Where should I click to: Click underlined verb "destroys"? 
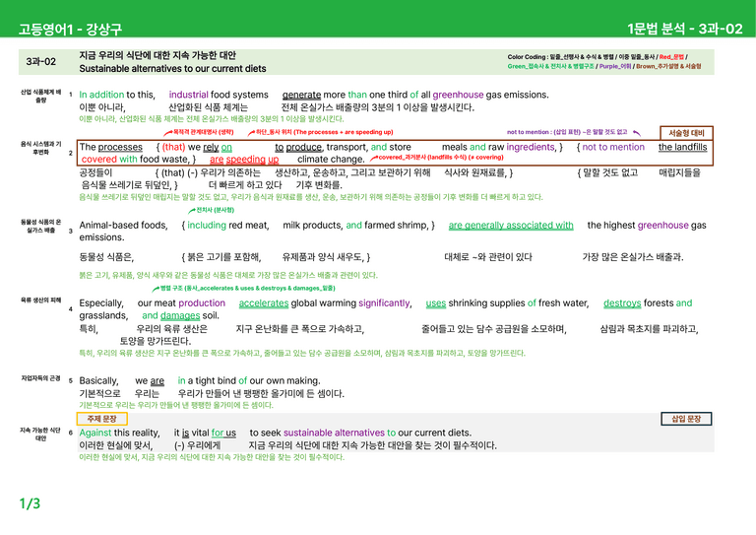(x=622, y=302)
